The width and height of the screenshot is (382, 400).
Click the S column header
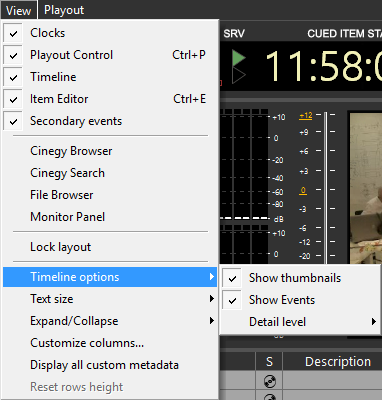pyautogui.click(x=269, y=362)
